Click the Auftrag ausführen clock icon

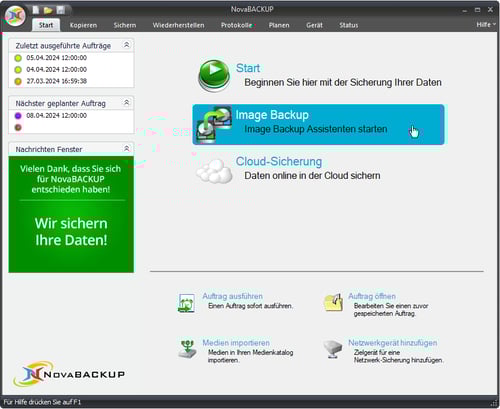click(x=186, y=303)
